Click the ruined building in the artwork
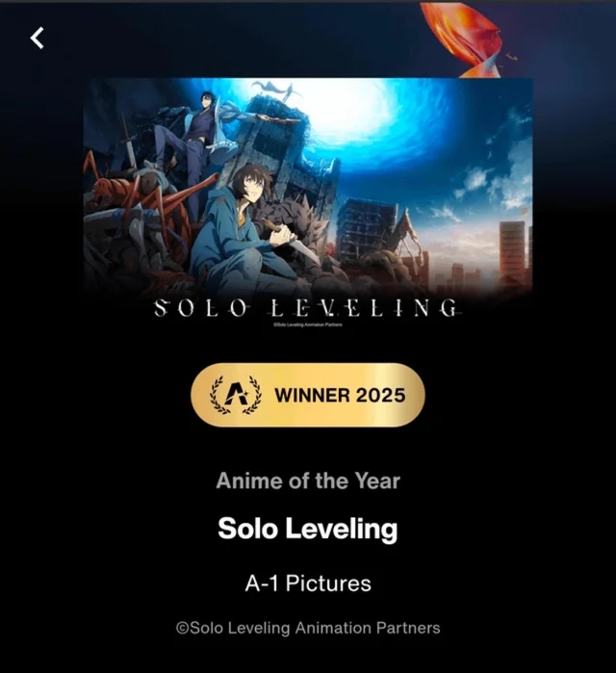 pyautogui.click(x=367, y=227)
